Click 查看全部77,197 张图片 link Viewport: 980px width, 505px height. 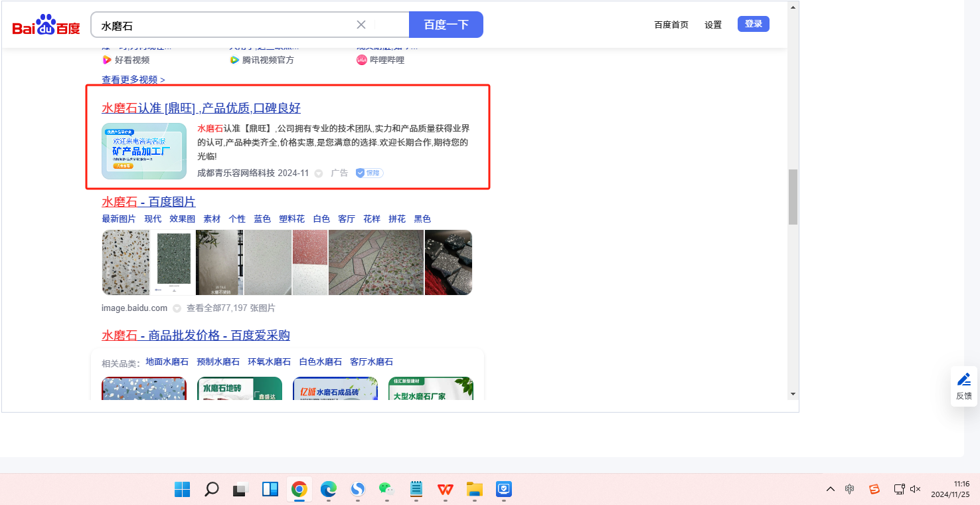[231, 308]
